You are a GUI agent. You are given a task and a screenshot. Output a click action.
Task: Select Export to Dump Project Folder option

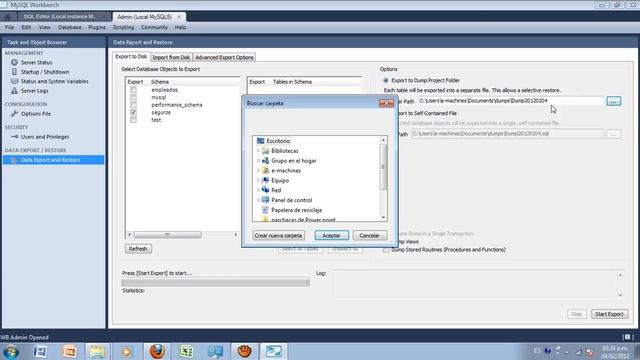(386, 80)
